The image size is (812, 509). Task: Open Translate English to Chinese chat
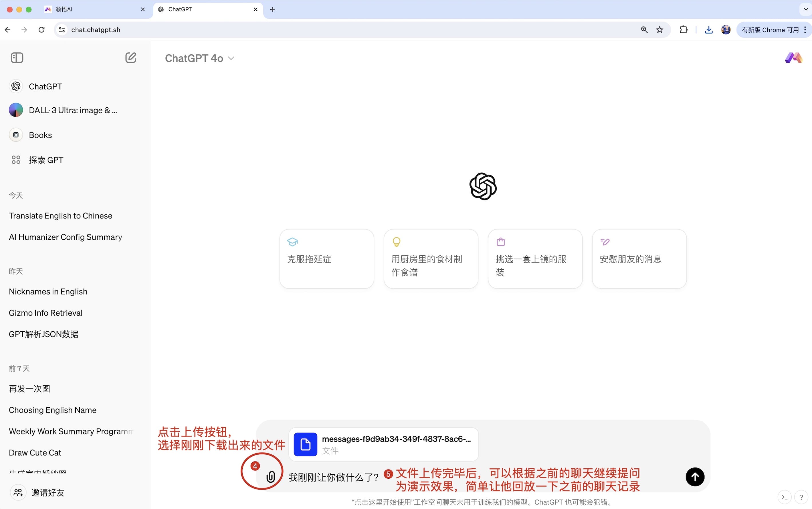pos(61,216)
